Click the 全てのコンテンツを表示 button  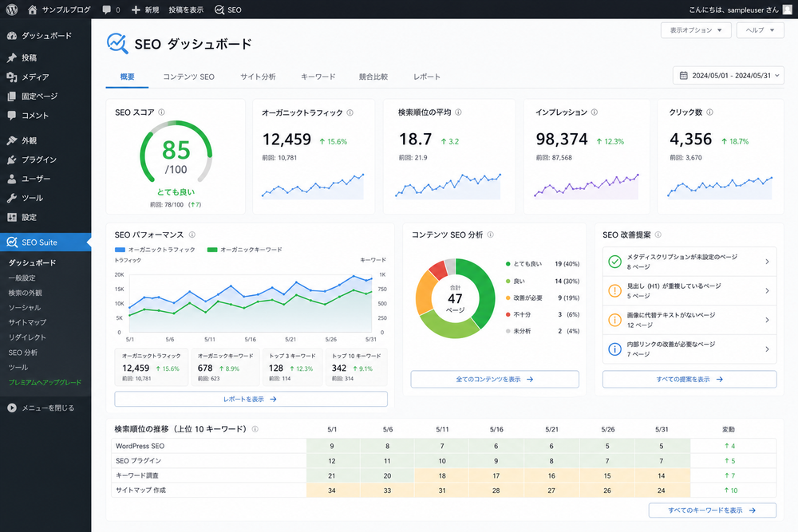coord(495,380)
